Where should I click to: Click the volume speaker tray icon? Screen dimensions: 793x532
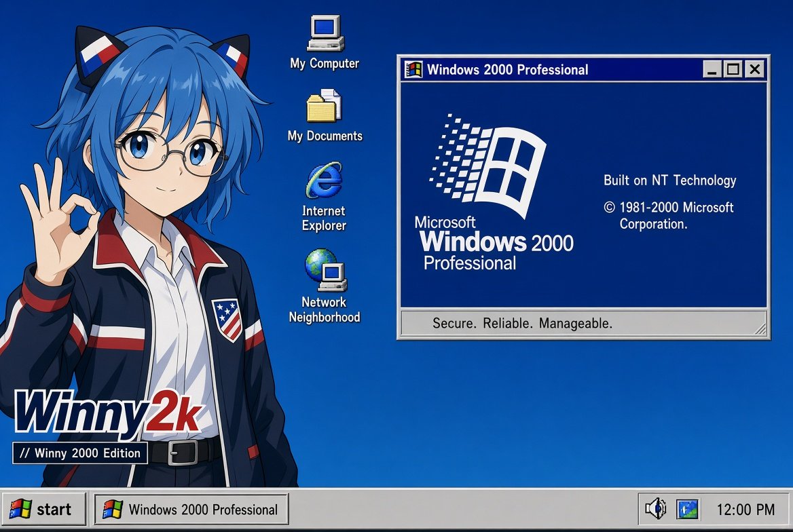[x=655, y=508]
